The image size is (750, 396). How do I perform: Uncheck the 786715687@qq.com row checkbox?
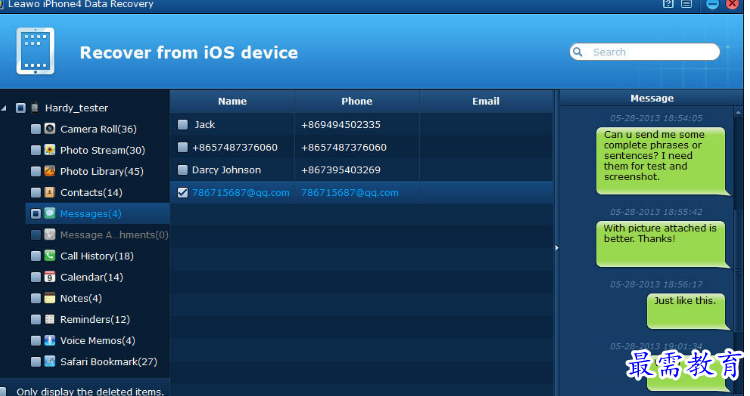(x=183, y=192)
